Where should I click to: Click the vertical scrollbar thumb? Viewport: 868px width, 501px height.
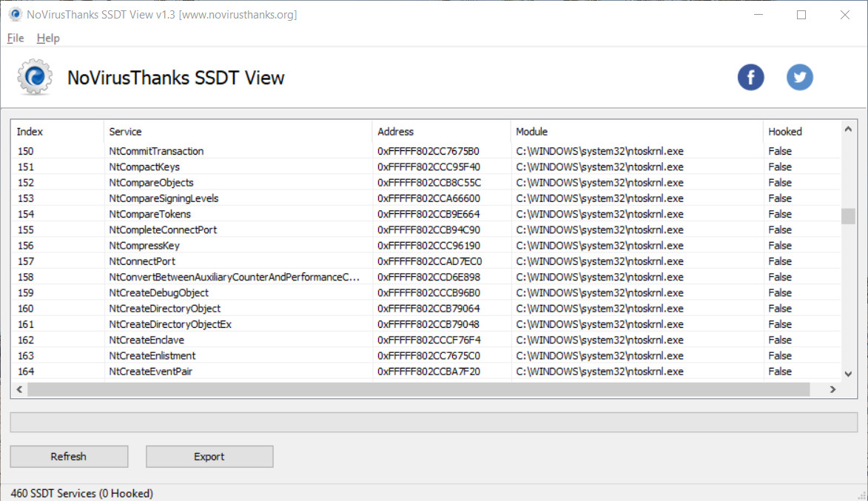[x=848, y=216]
